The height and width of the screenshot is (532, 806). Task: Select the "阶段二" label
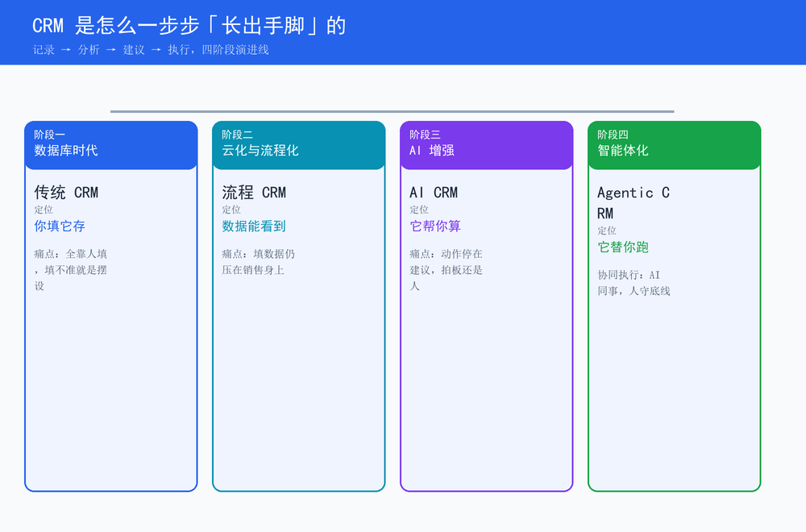point(237,135)
